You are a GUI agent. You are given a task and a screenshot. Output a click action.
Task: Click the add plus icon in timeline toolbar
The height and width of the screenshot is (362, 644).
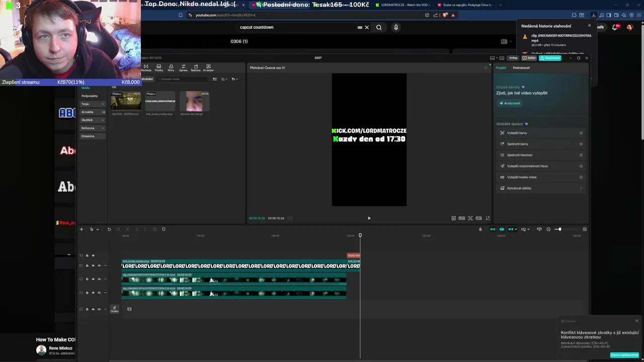[82, 229]
